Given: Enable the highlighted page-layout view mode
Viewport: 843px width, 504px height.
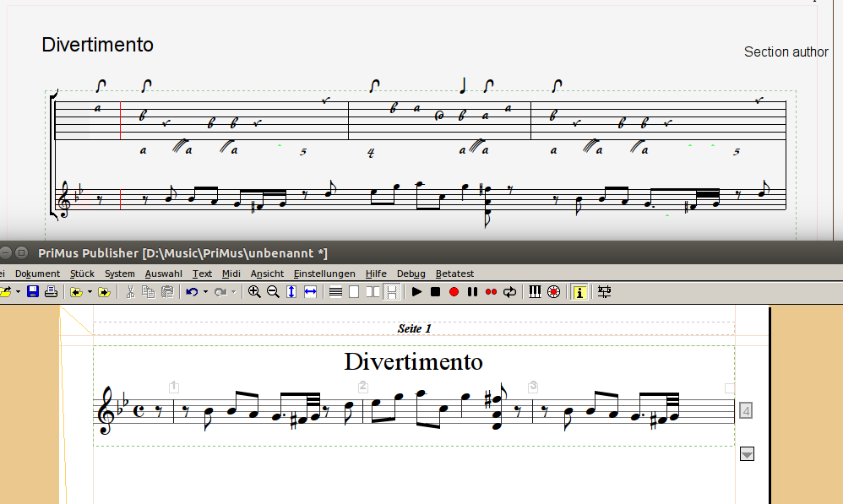Looking at the screenshot, I should pyautogui.click(x=392, y=292).
